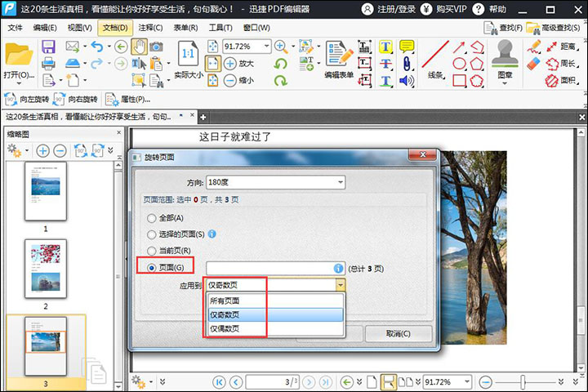The image size is (588, 392).
Task: Choose the 页面(G) radio button
Action: point(151,267)
